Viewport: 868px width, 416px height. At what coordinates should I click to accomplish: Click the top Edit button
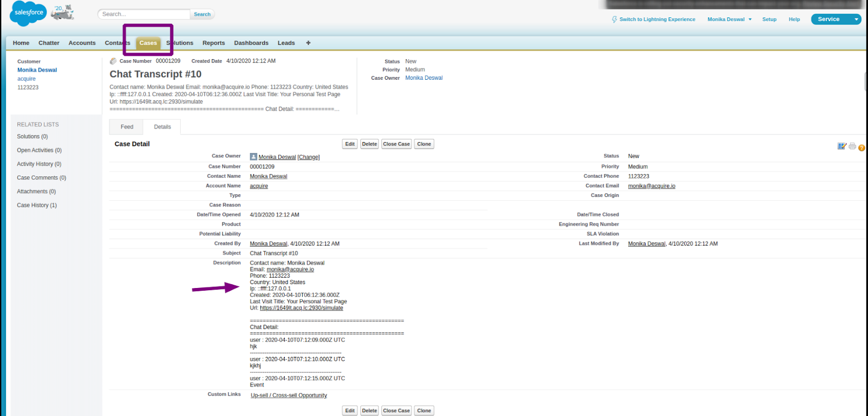coord(350,144)
